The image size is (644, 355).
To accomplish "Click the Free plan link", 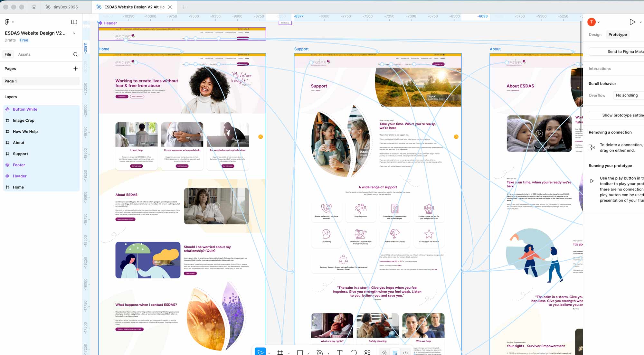I will 24,40.
